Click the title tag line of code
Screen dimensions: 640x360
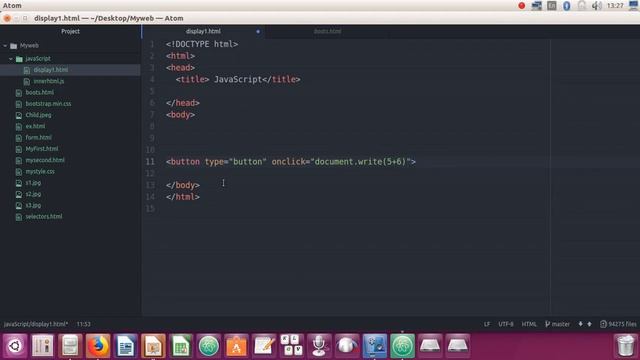click(238, 80)
